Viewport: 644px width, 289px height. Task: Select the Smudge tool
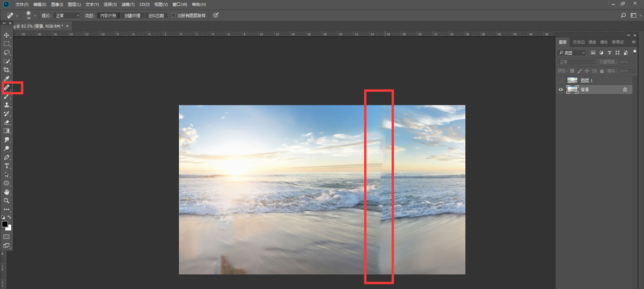click(x=6, y=139)
